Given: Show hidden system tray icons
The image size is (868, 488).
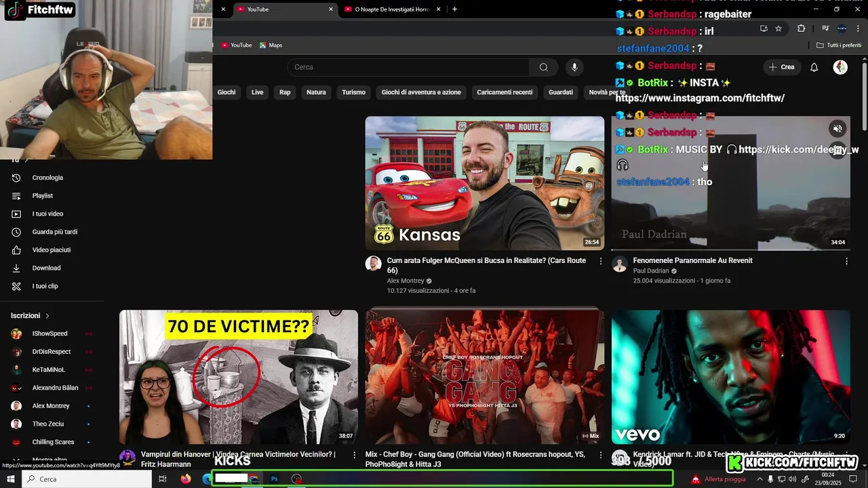Looking at the screenshot, I should click(x=759, y=479).
